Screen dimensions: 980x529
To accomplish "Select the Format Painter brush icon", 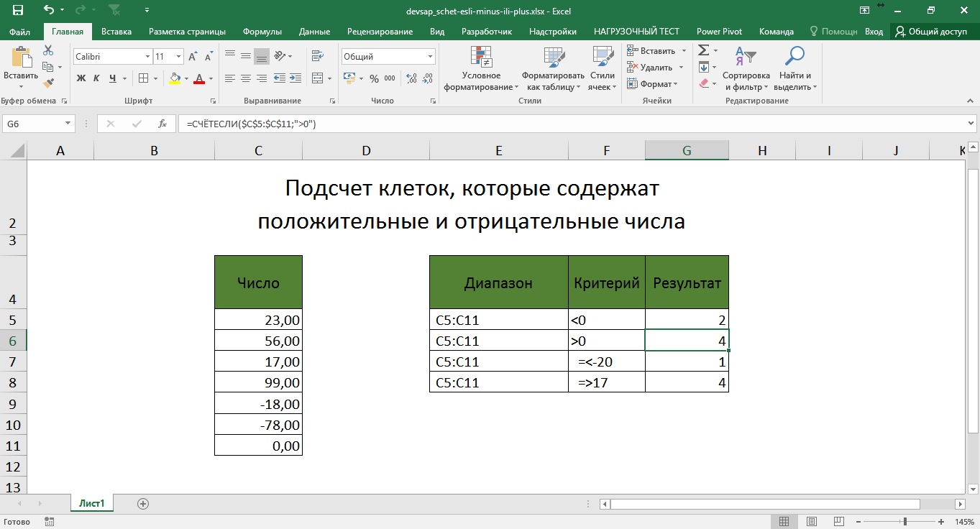I will (48, 83).
